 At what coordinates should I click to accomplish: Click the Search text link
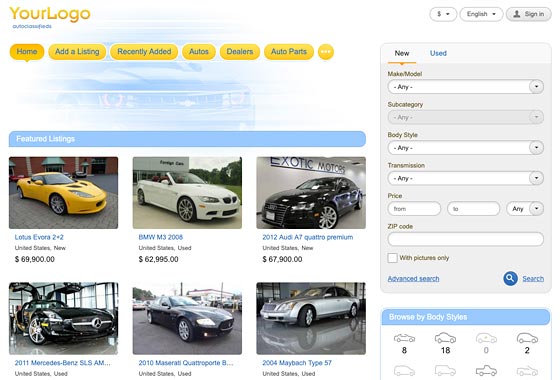(533, 279)
